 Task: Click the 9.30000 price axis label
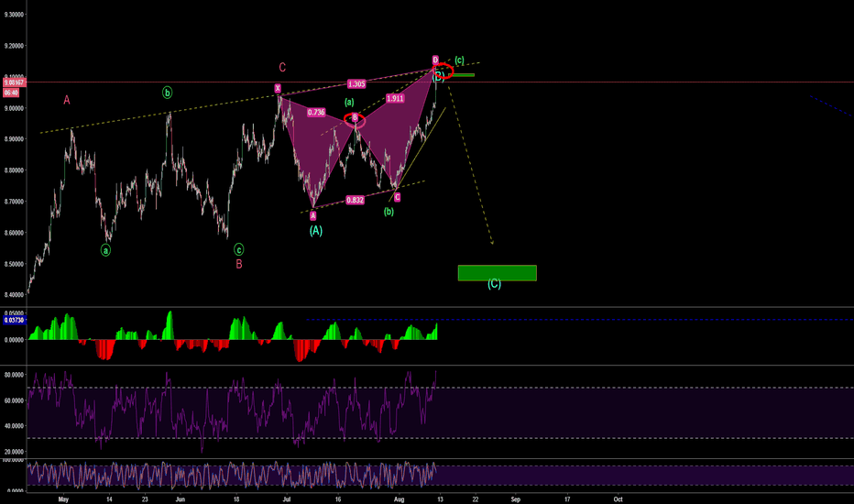click(14, 15)
